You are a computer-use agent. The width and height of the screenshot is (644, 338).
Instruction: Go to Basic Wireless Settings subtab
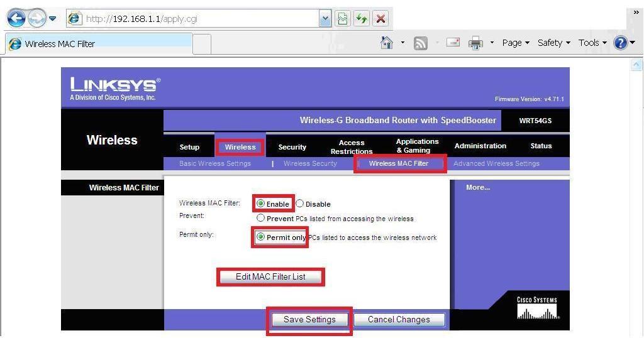(x=215, y=163)
